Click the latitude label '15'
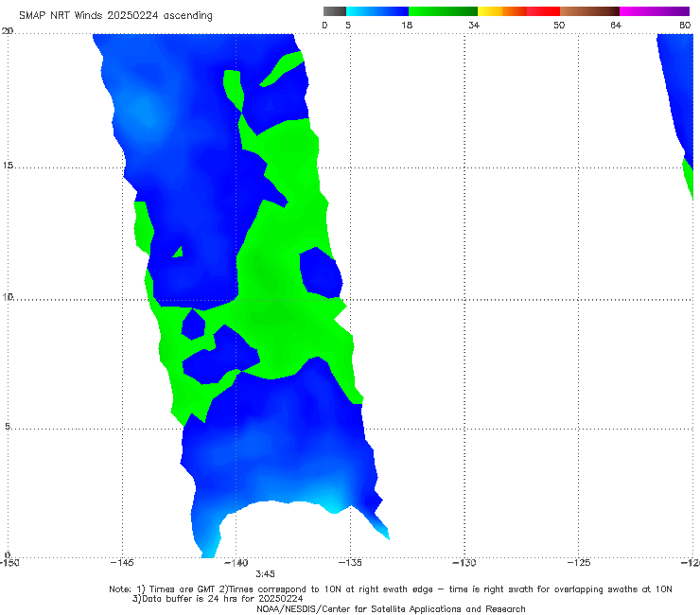 click(8, 166)
